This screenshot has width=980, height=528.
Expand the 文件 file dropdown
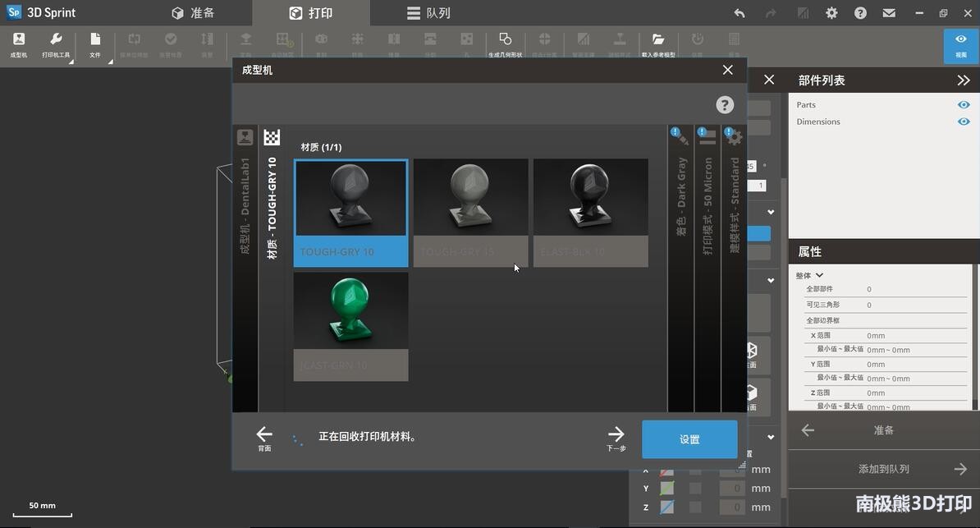(x=96, y=44)
